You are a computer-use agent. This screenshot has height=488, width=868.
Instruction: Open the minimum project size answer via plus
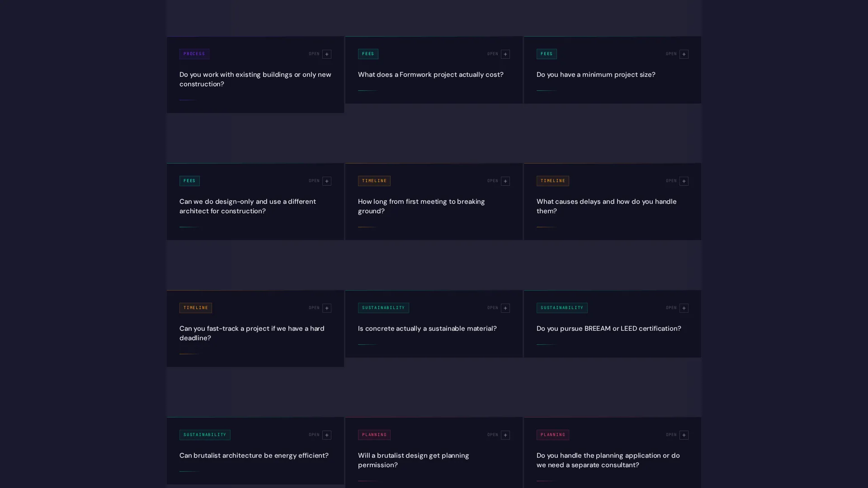684,54
